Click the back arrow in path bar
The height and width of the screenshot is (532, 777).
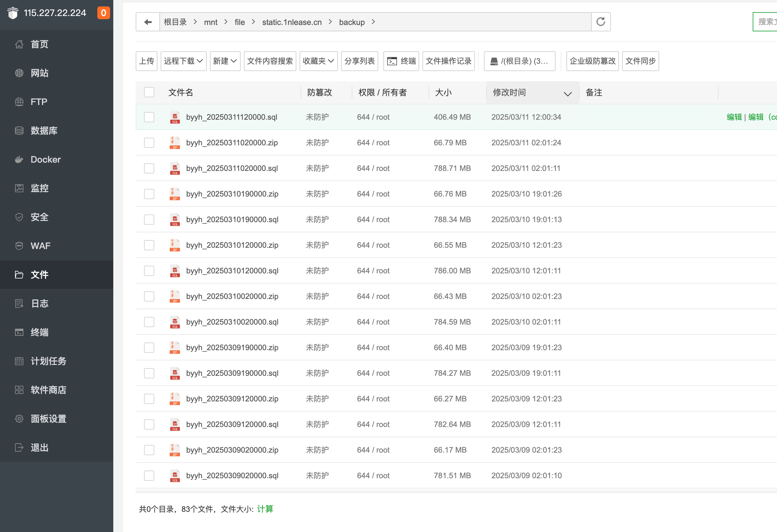(148, 22)
